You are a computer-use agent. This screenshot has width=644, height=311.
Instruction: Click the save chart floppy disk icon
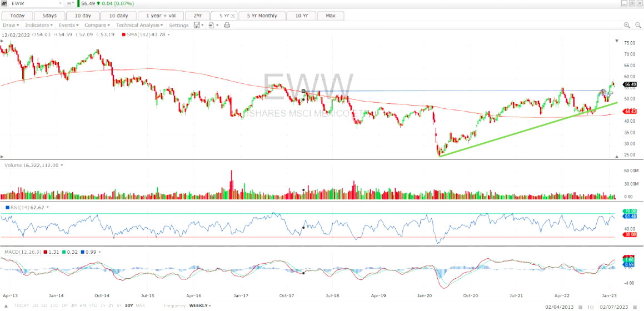[197, 25]
